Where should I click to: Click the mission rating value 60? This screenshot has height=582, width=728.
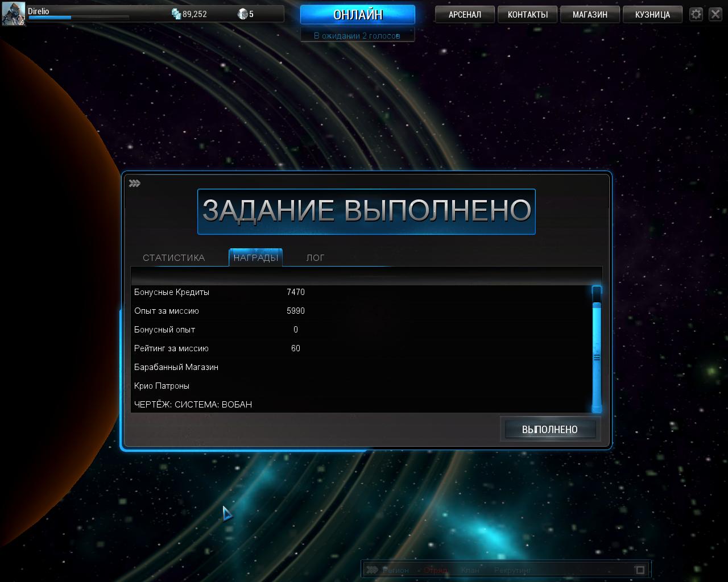pos(296,348)
